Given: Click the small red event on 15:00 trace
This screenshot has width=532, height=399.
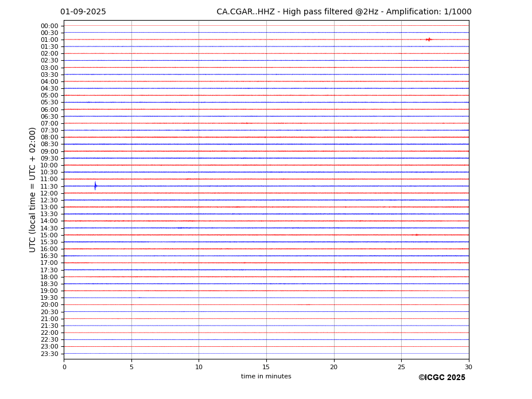Looking at the screenshot, I should click(416, 235).
